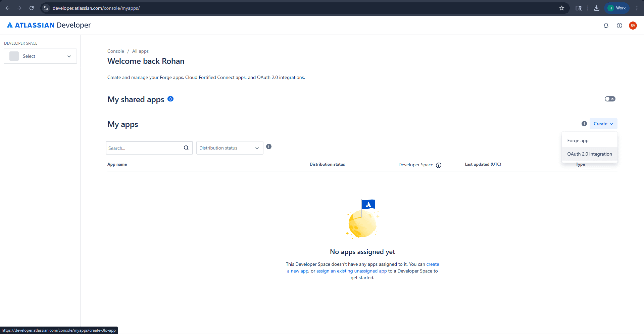Click the search magnifier icon
The image size is (644, 334).
[x=186, y=148]
